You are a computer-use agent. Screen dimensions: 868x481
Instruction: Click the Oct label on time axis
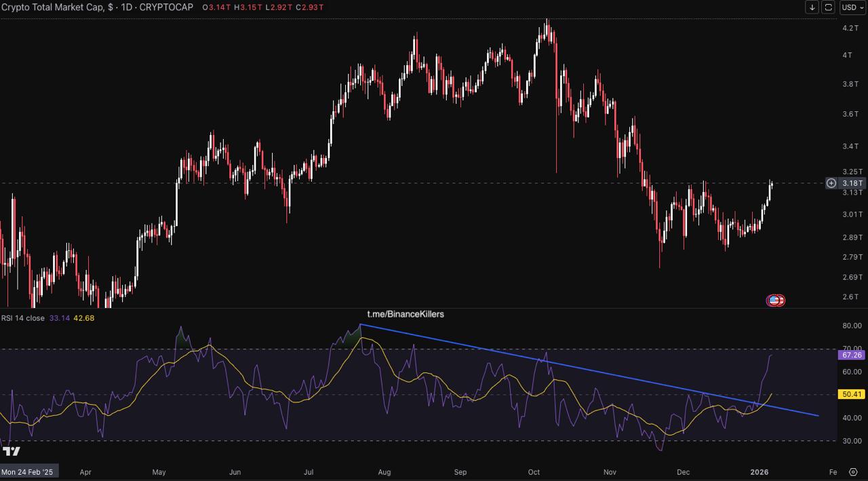[534, 472]
